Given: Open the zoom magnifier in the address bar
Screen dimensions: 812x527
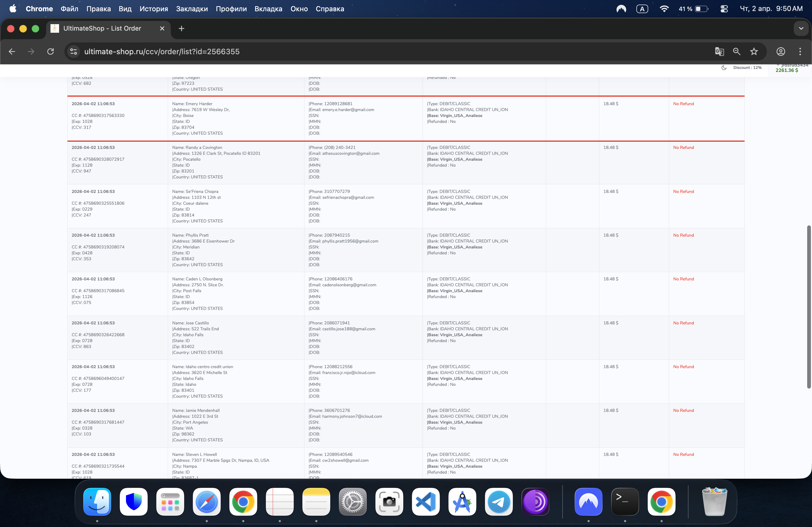Looking at the screenshot, I should 737,52.
